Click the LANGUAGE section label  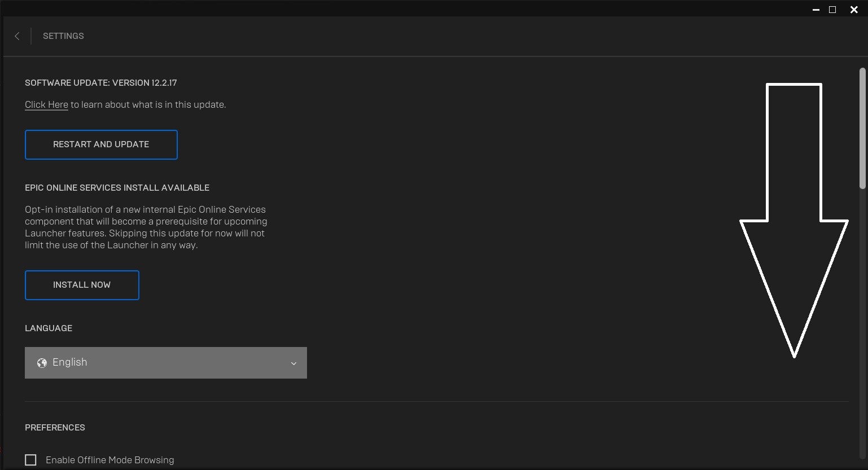(x=49, y=328)
